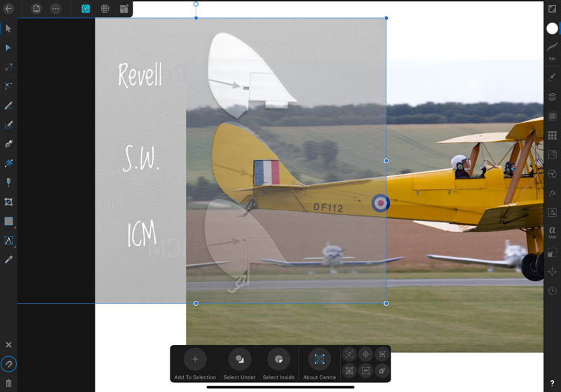Open the white fill colour swatch

tap(552, 28)
